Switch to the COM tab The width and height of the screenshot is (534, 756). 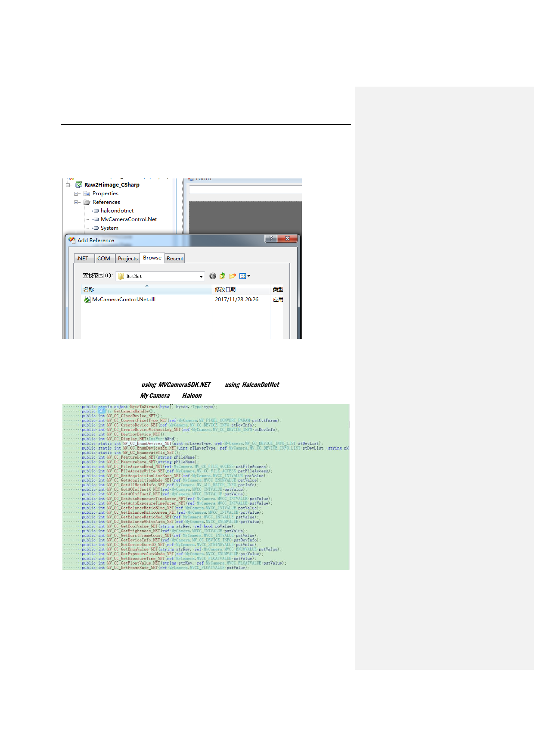[x=104, y=259]
